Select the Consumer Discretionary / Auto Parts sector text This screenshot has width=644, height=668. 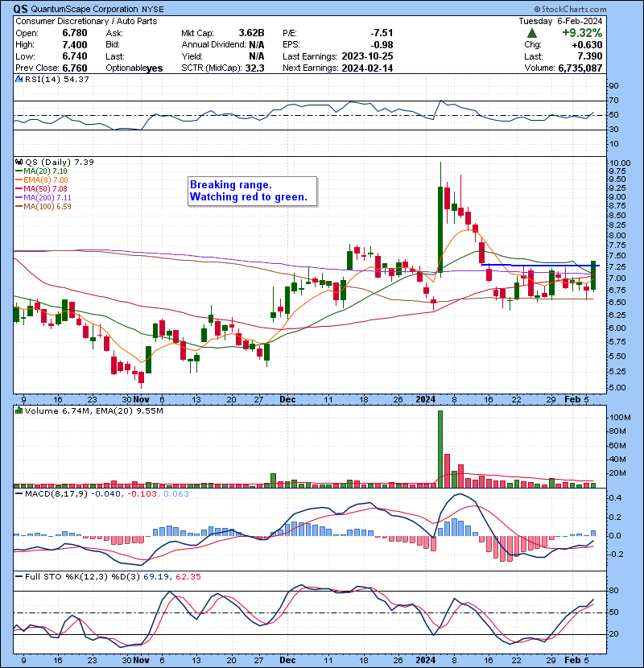86,21
